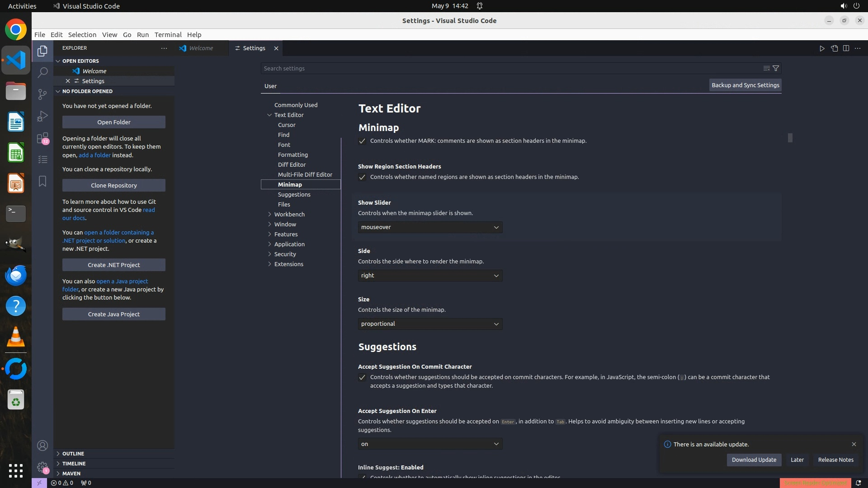Open the Search view in activity bar
Image resolution: width=868 pixels, height=488 pixels.
[42, 72]
